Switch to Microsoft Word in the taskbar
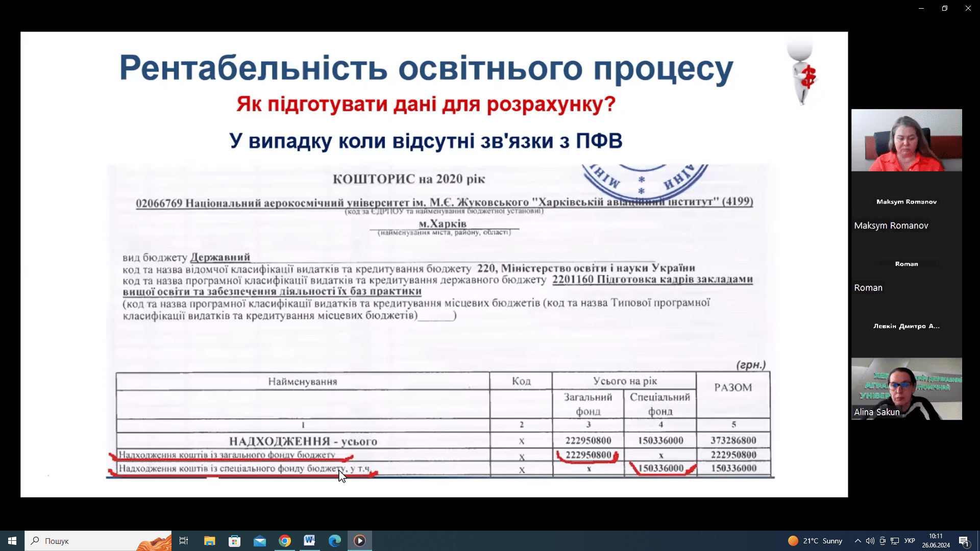The width and height of the screenshot is (980, 551). tap(309, 541)
